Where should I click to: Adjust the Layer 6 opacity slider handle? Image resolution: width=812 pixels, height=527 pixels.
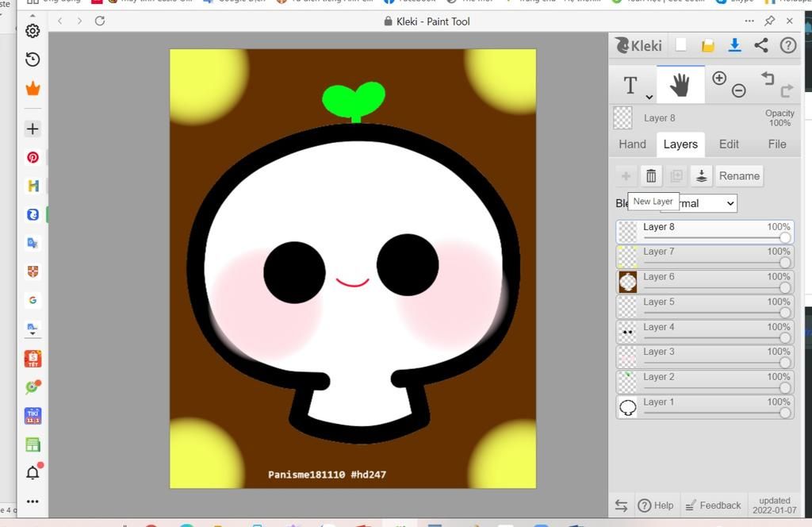(x=785, y=287)
